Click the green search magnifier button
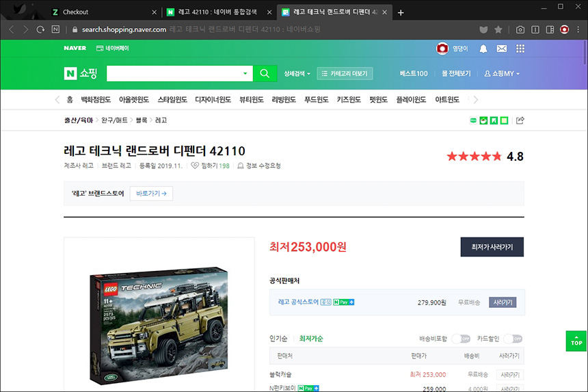Screen dimensions: 588x392 click(x=265, y=73)
